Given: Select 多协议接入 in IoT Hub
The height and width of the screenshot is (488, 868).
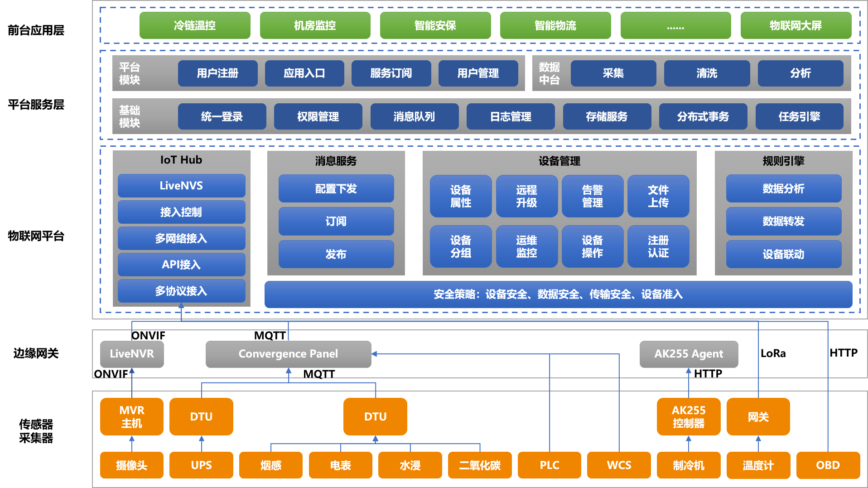Looking at the screenshot, I should point(181,291).
